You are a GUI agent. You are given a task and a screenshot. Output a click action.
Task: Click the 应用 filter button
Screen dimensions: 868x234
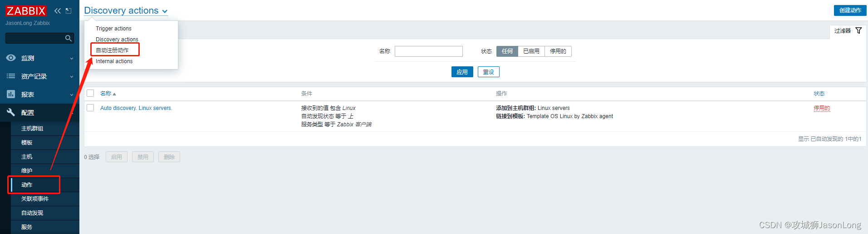coord(462,72)
